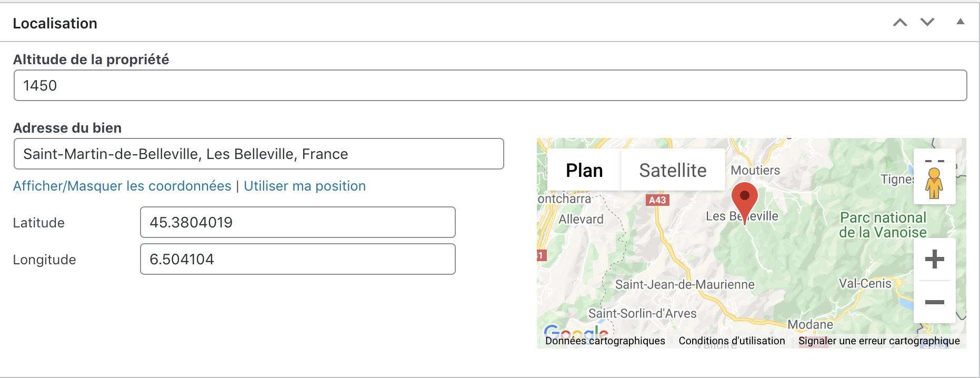Focus the Altitude de la propriété field
Screen dimensions: 980x378
point(490,85)
